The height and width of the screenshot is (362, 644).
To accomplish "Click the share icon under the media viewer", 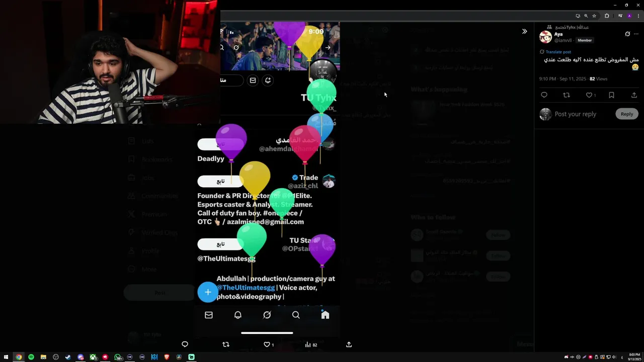I will click(x=349, y=344).
